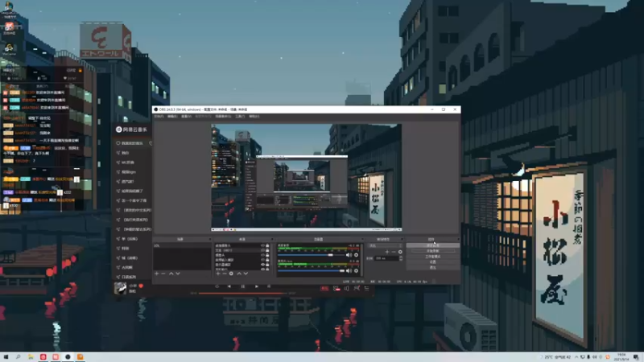Open transition properties gear icon
The width and height of the screenshot is (644, 362).
(x=400, y=252)
